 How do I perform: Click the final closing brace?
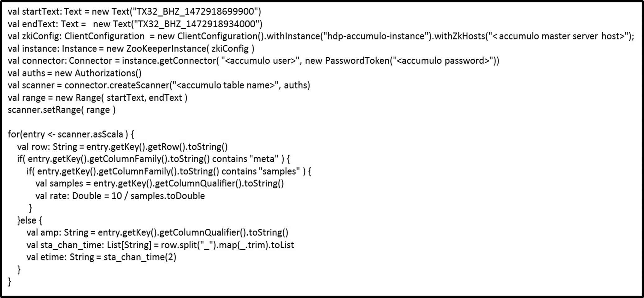tap(10, 282)
